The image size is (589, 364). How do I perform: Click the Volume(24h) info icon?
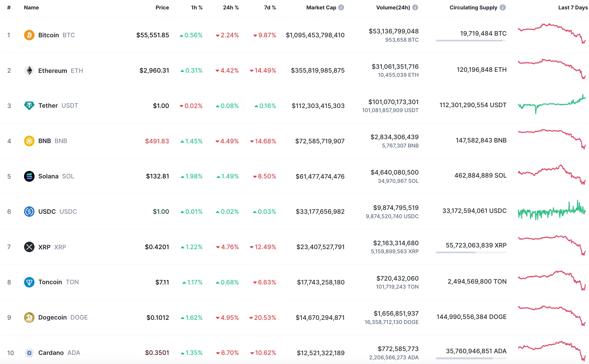[x=415, y=7]
